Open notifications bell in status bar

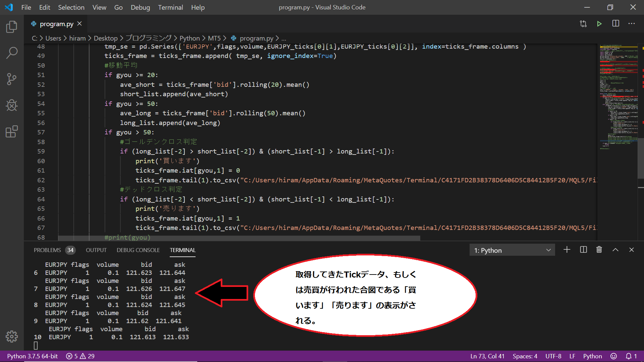tap(629, 356)
